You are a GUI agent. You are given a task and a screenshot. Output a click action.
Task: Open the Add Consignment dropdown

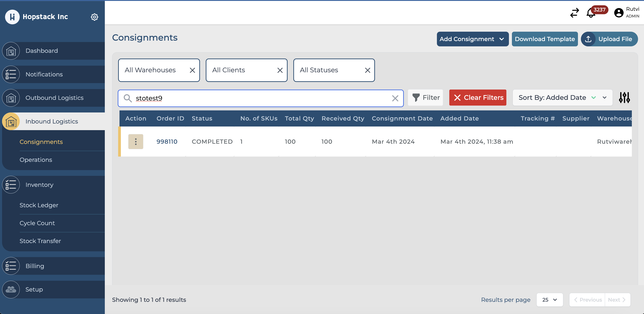pyautogui.click(x=472, y=39)
